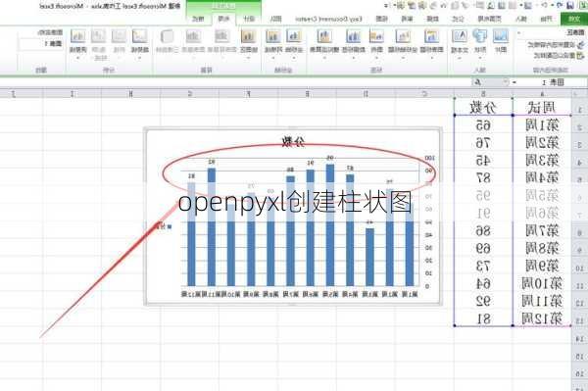This screenshot has width=588, height=391.
Task: Switch to the 插入 (Insert) tab
Action: pos(521,19)
